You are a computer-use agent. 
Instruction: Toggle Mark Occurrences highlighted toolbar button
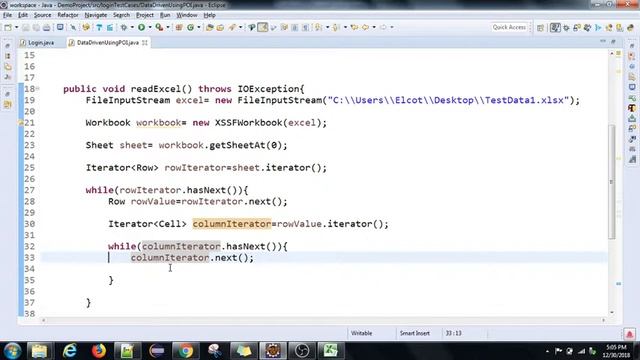(263, 27)
